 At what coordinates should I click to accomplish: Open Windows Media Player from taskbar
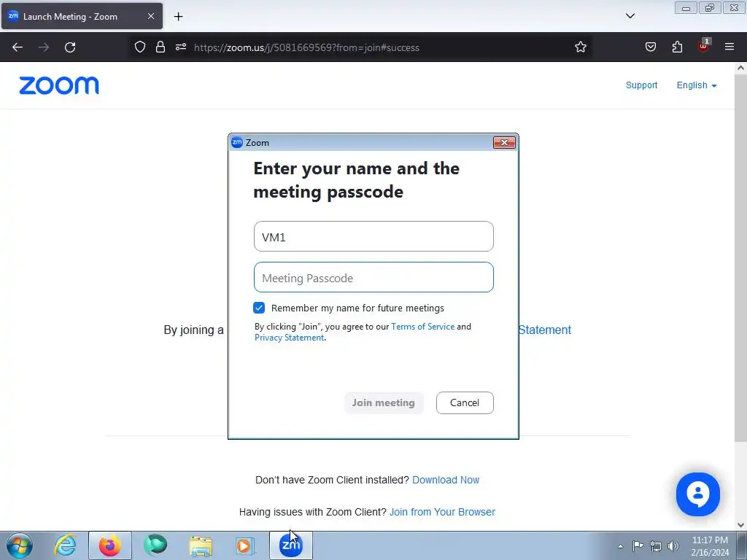[245, 545]
